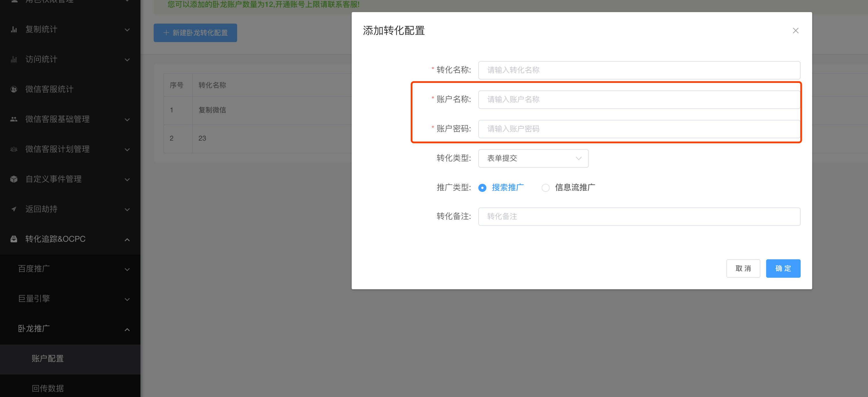Expand the 百度推广 submenu chevron
Image resolution: width=868 pixels, height=397 pixels.
coord(127,269)
